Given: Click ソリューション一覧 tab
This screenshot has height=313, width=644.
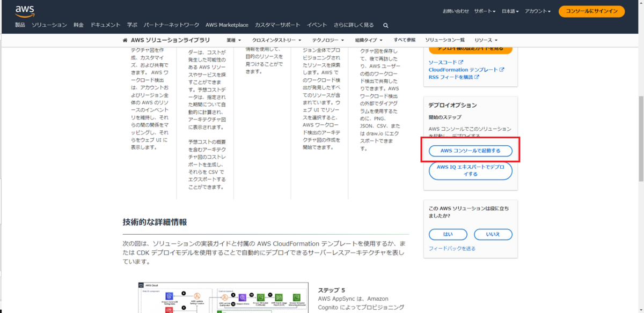Looking at the screenshot, I should [x=445, y=40].
